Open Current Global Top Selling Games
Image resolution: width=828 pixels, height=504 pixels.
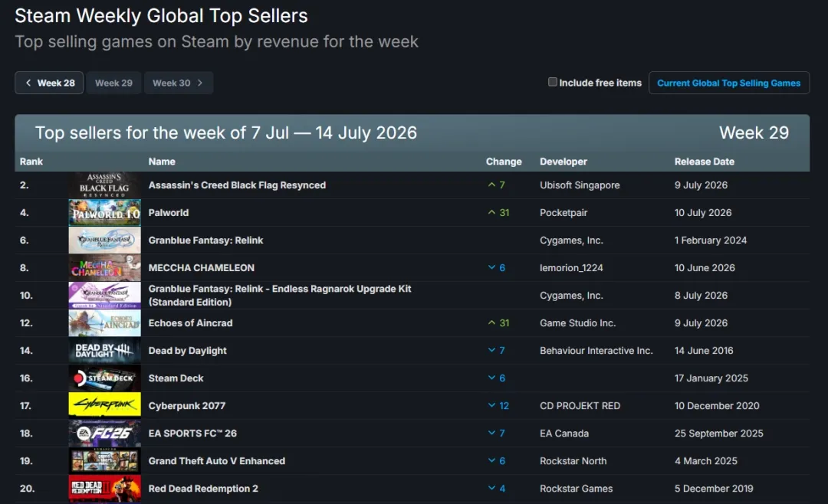pyautogui.click(x=729, y=83)
